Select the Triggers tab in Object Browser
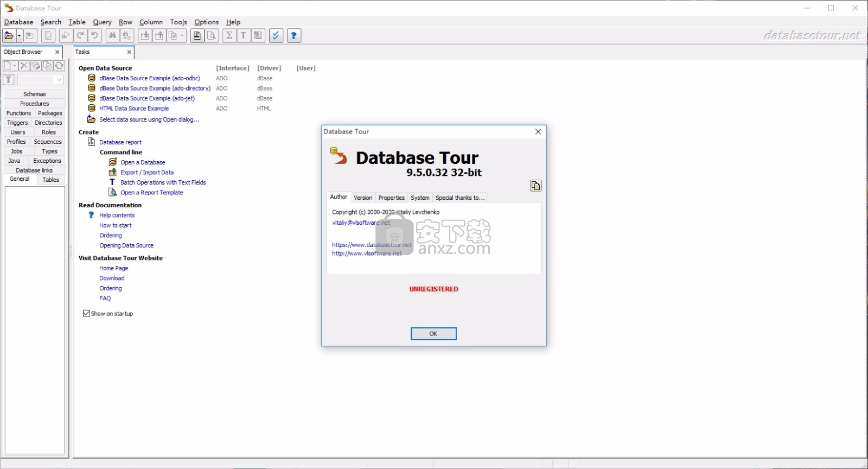This screenshot has height=469, width=868. [17, 123]
